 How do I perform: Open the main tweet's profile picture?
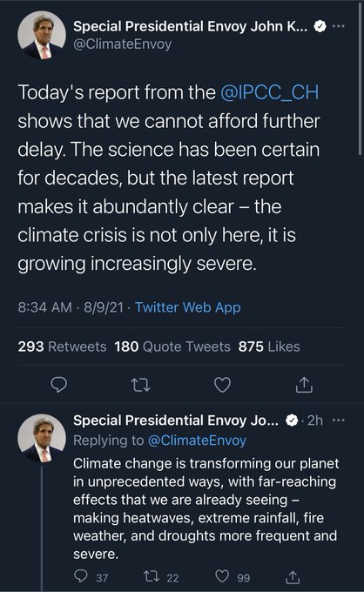click(42, 35)
